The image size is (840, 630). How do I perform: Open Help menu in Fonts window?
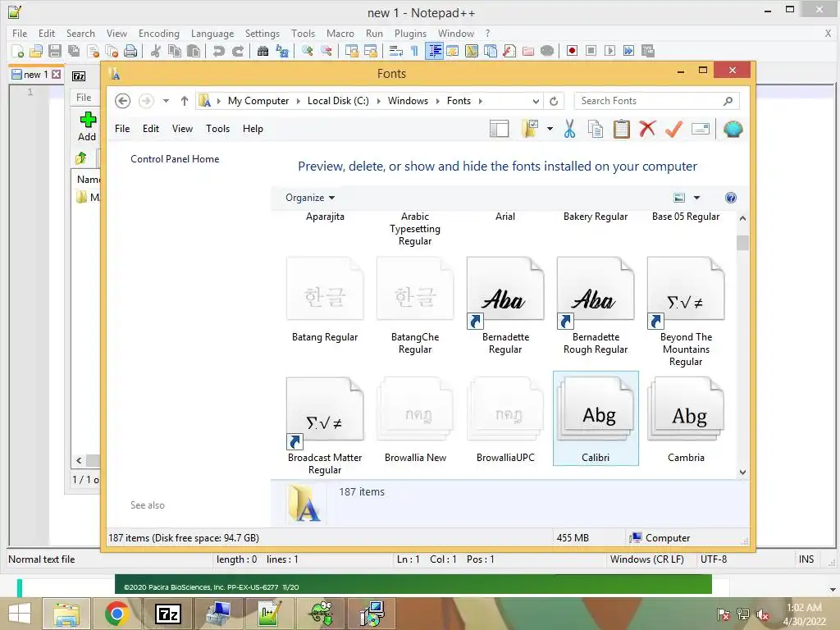point(253,129)
